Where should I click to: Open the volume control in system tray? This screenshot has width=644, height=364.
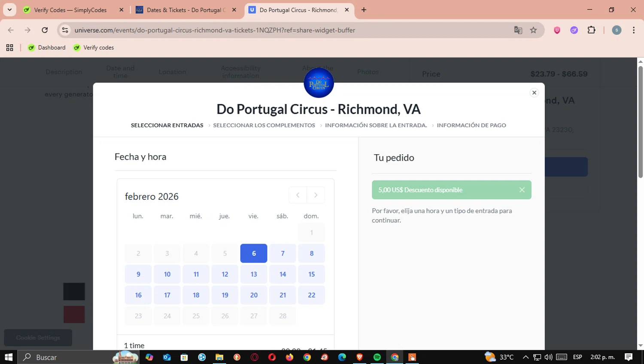pyautogui.click(x=548, y=357)
